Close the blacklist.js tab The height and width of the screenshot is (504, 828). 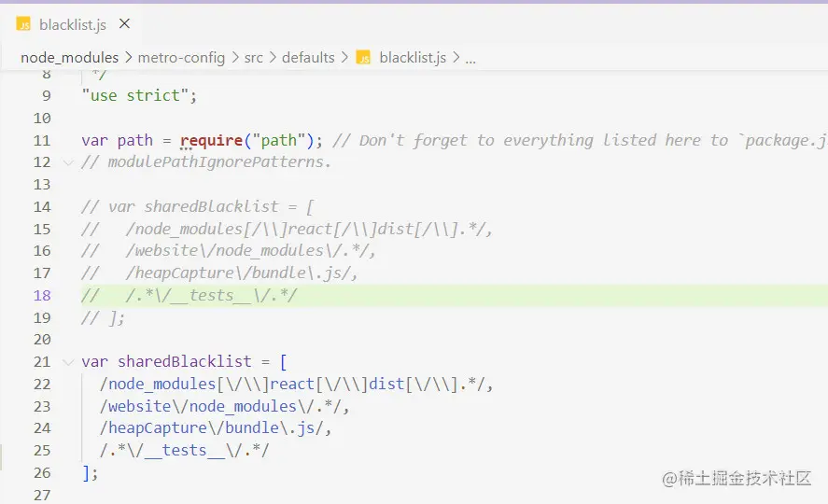point(125,23)
